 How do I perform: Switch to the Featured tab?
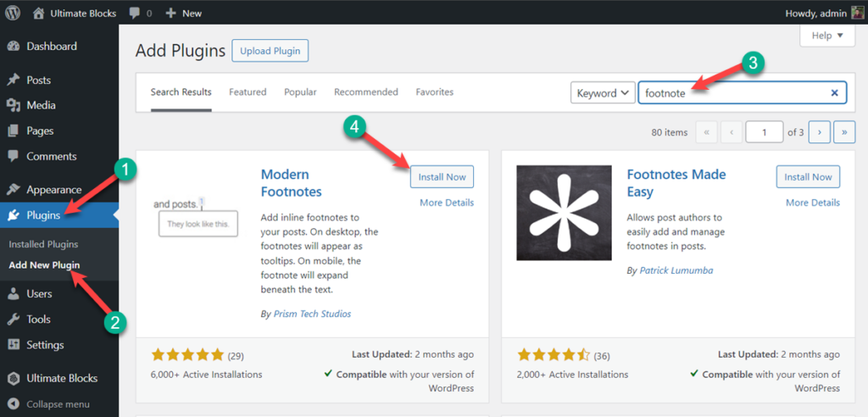pos(248,92)
